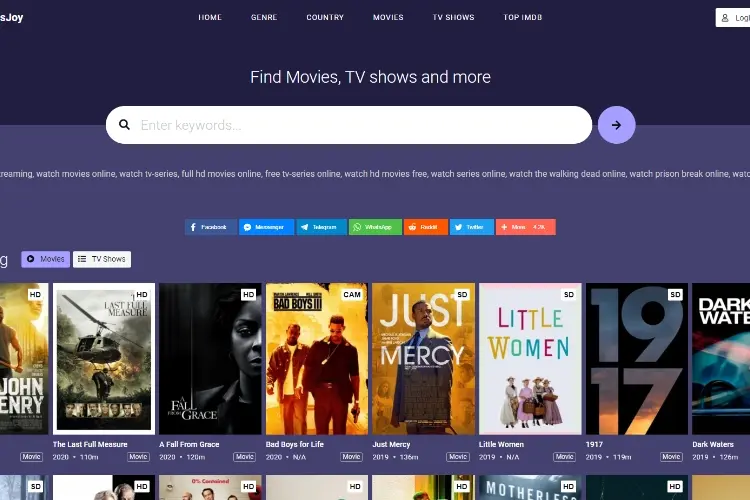Click the Movie tag under Little Women
The width and height of the screenshot is (750, 500).
click(565, 457)
